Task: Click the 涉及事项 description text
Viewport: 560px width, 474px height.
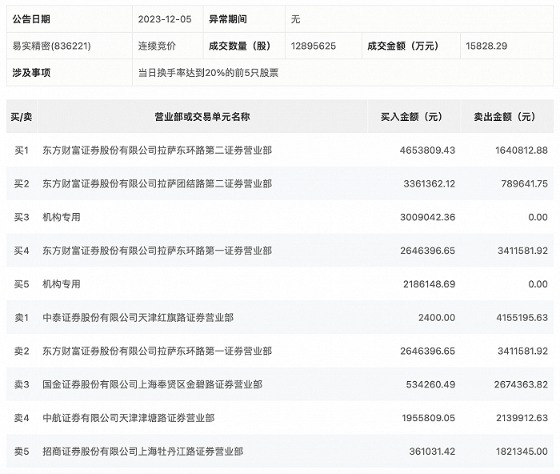Action: 208,73
